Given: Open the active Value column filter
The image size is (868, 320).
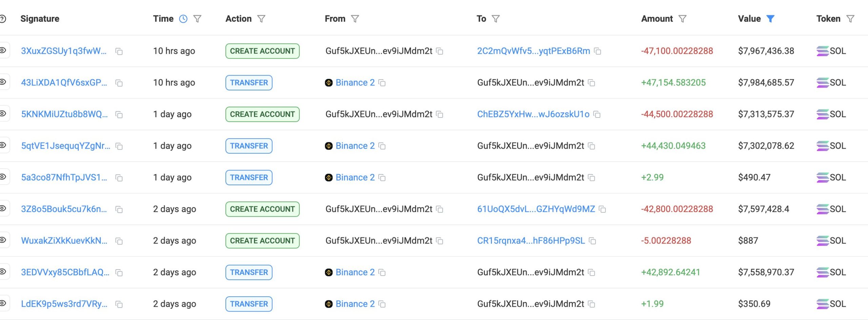Looking at the screenshot, I should tap(770, 19).
